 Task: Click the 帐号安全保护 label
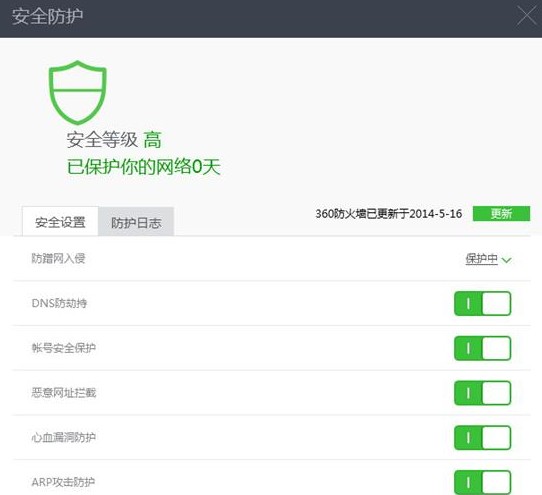tap(64, 348)
